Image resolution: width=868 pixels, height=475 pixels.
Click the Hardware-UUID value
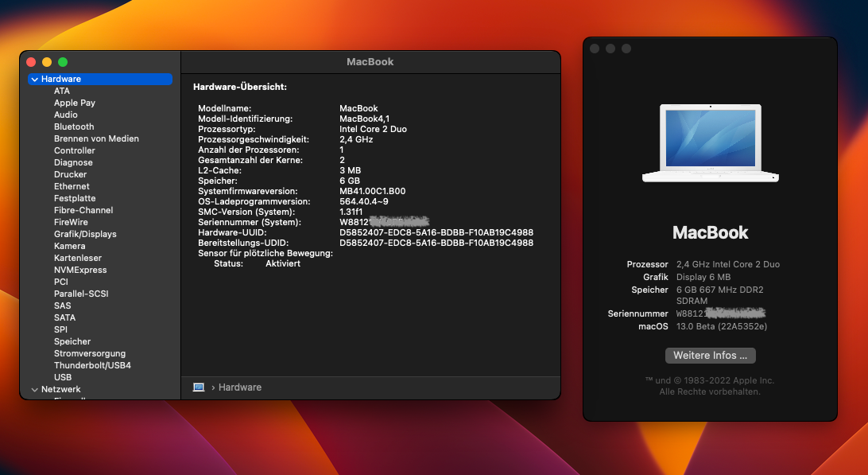click(x=436, y=233)
